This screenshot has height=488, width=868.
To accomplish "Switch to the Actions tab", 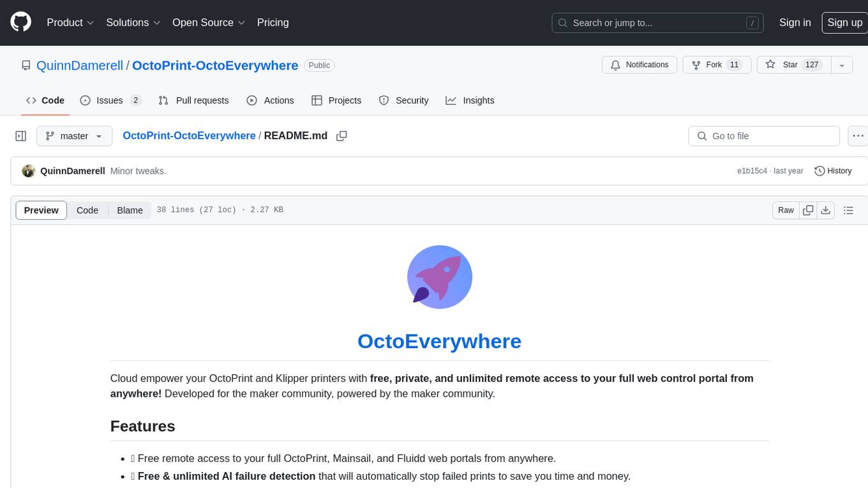I will [x=270, y=100].
